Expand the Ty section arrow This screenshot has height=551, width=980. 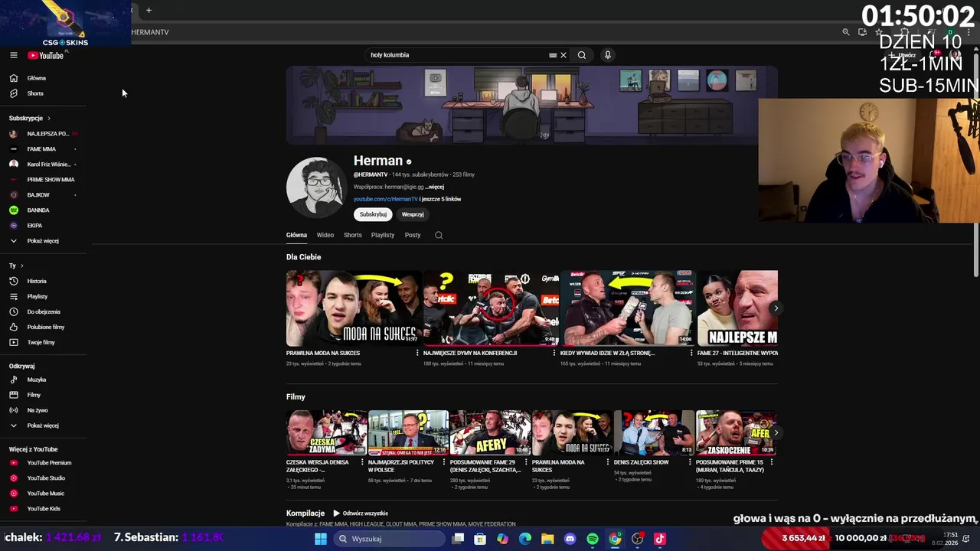pos(21,266)
